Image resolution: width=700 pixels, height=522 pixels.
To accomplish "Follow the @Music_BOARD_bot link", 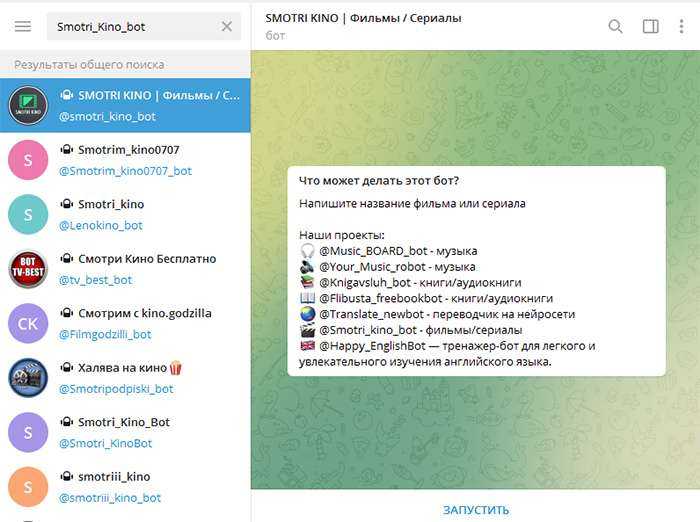I will [373, 251].
